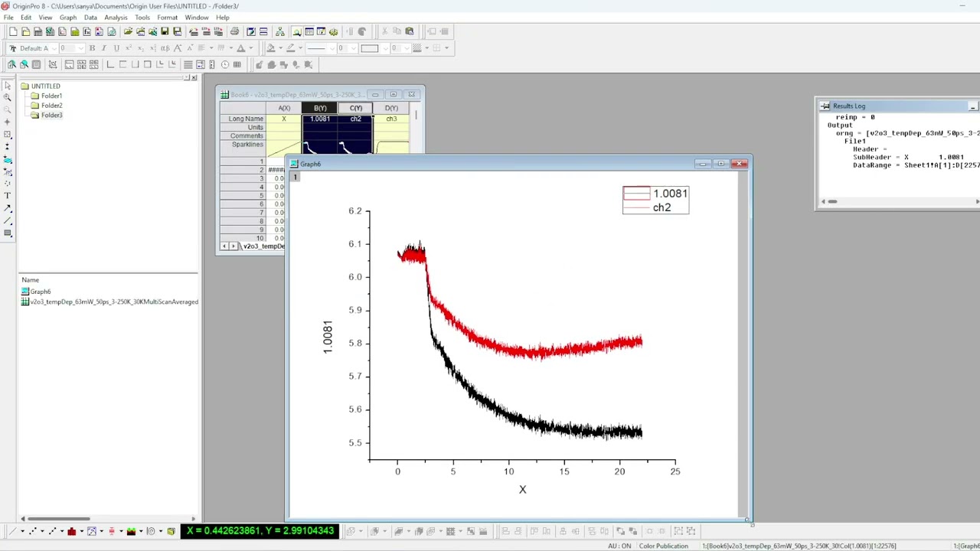The image size is (980, 551).
Task: Toggle Superscript formatting
Action: pyautogui.click(x=129, y=48)
